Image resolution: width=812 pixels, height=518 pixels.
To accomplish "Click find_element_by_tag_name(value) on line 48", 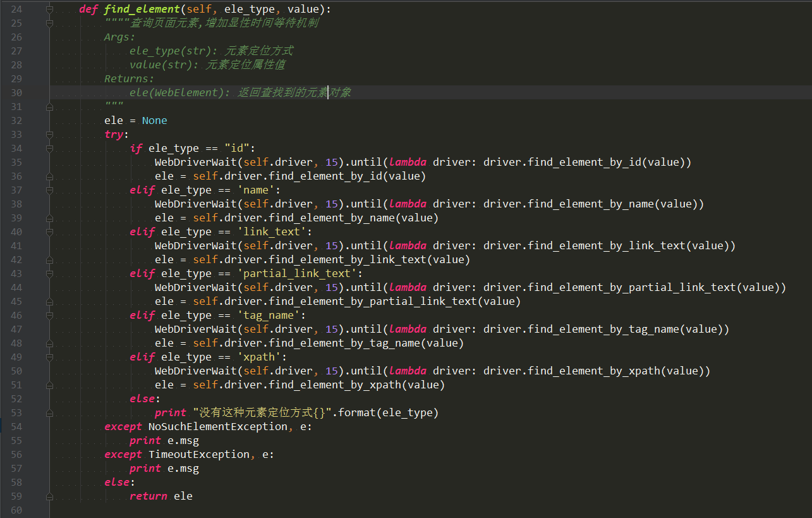I will click(367, 343).
